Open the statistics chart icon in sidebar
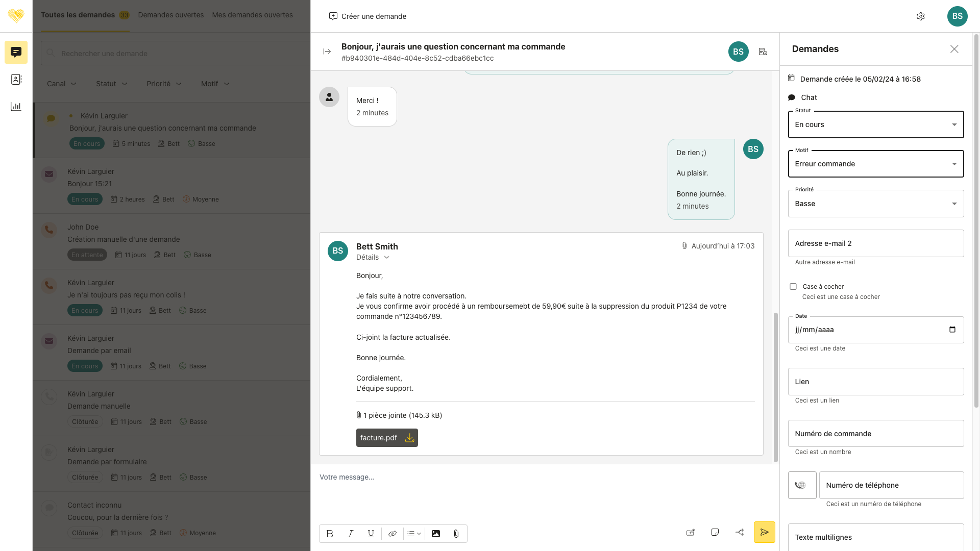This screenshot has width=980, height=551. (x=16, y=106)
